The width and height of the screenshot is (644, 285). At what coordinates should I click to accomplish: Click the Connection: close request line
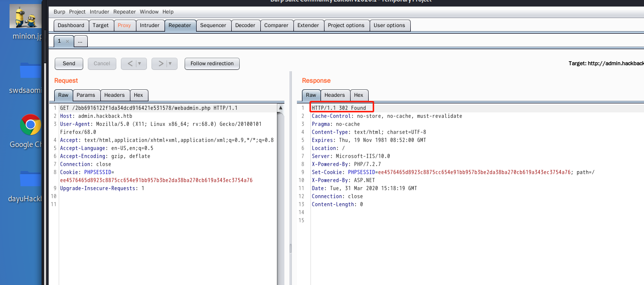pyautogui.click(x=86, y=164)
